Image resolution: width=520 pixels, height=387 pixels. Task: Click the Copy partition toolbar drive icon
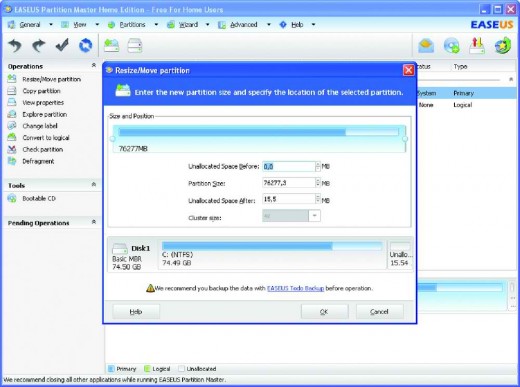[x=135, y=45]
